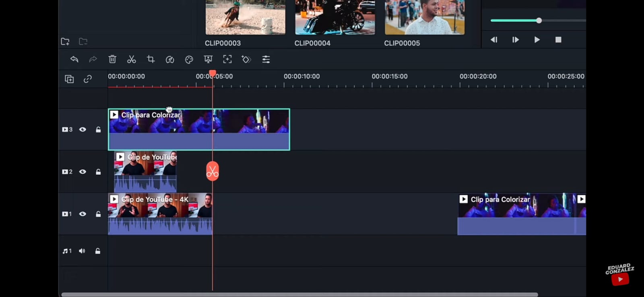Lock video track 3

98,130
